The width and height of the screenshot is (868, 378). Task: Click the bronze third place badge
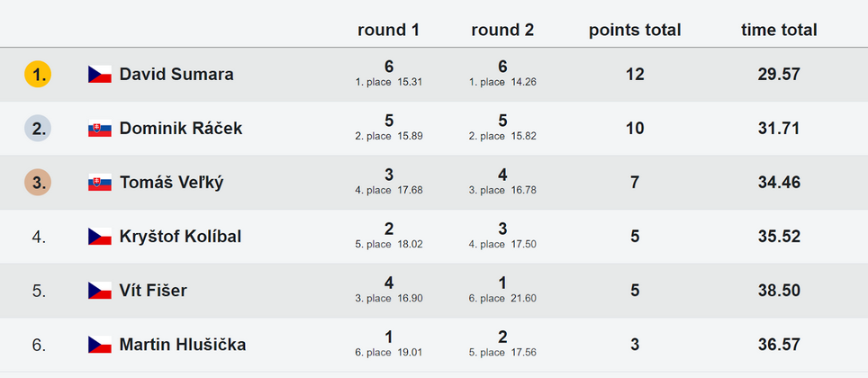38,183
